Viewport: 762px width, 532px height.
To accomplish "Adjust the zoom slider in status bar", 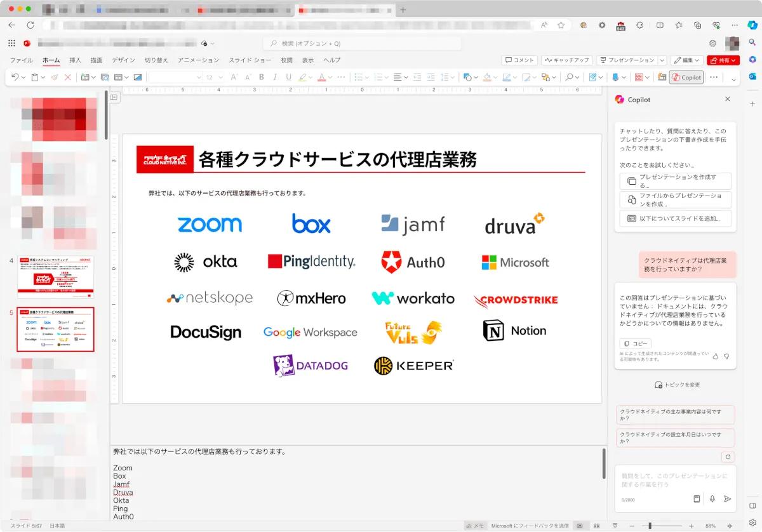I will click(x=650, y=526).
